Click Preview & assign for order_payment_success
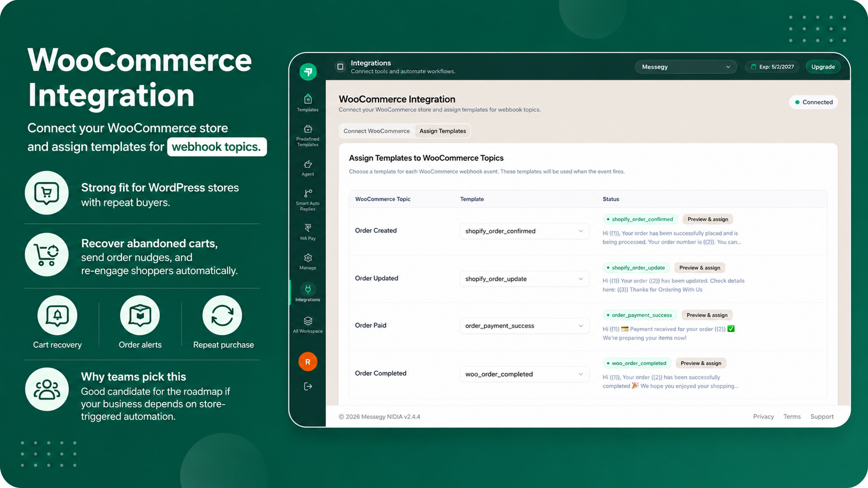868x488 pixels. 707,315
